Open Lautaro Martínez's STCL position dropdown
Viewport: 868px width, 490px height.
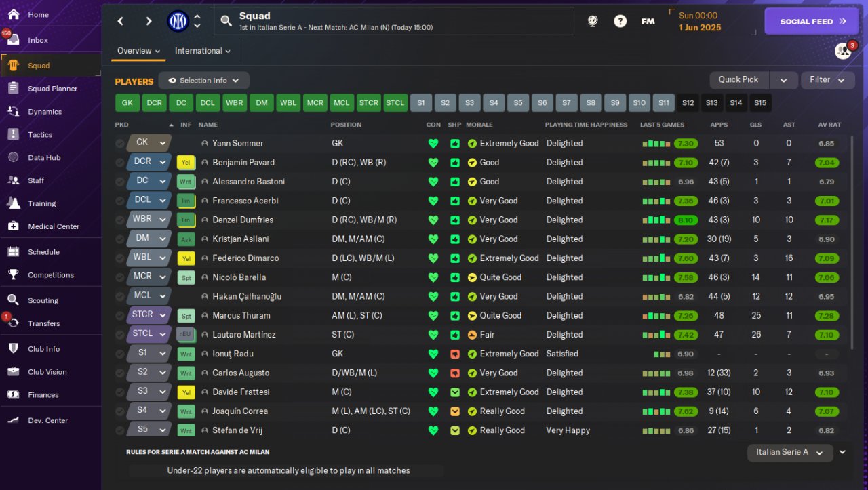click(x=149, y=334)
